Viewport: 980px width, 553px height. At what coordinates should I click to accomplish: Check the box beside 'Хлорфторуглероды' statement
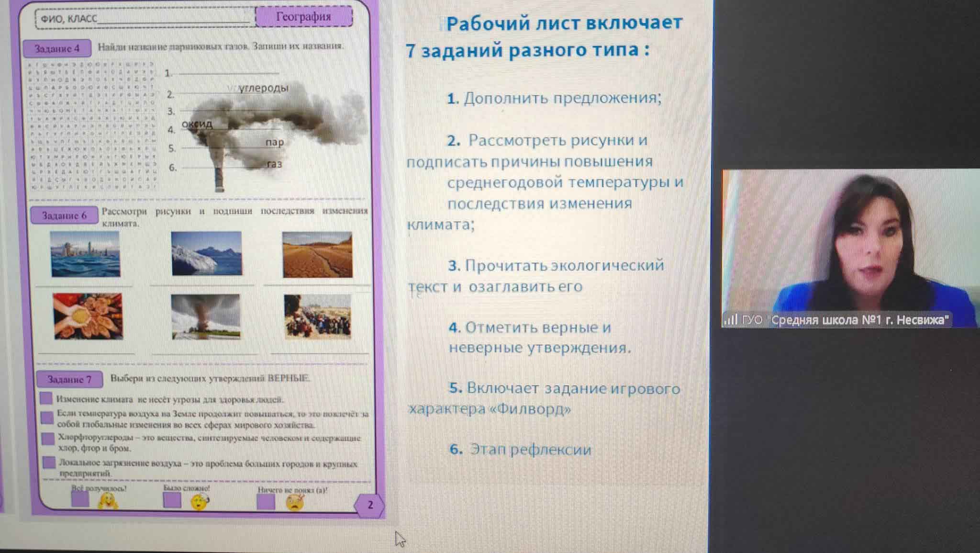[x=47, y=439]
